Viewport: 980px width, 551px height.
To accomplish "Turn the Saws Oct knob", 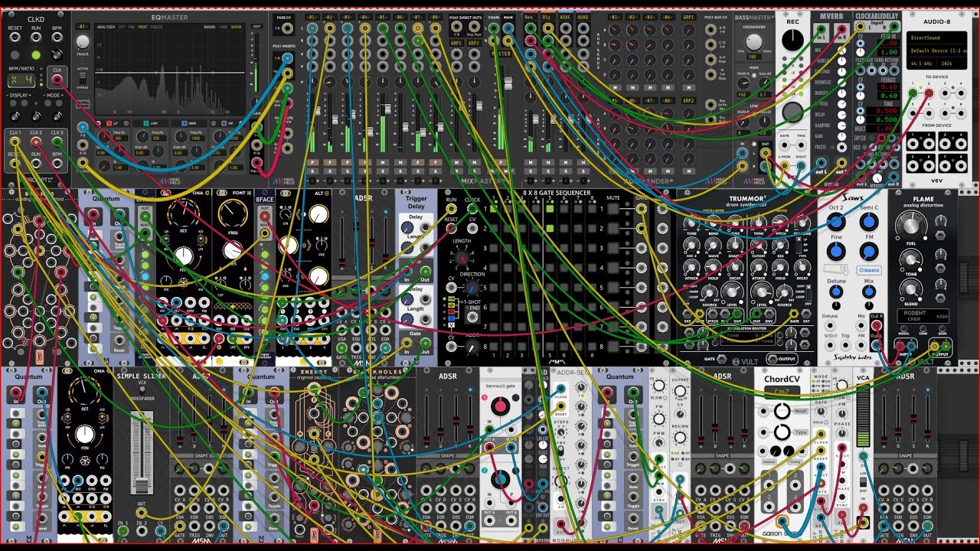I will pos(836,222).
